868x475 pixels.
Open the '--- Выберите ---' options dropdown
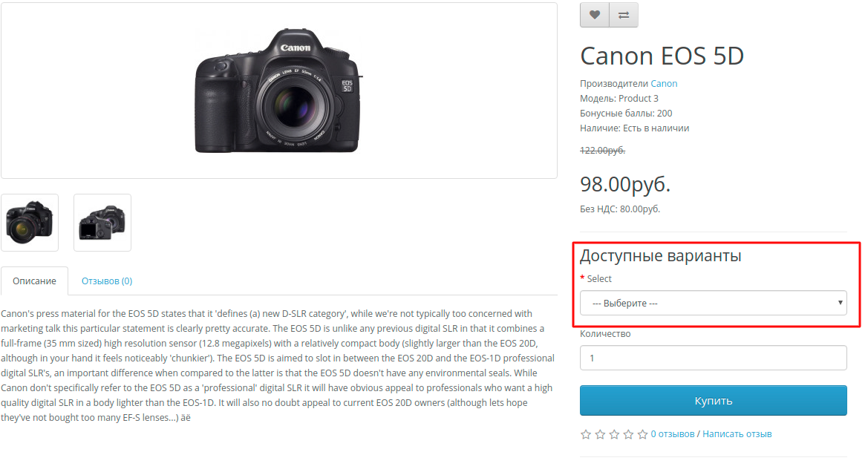click(713, 303)
